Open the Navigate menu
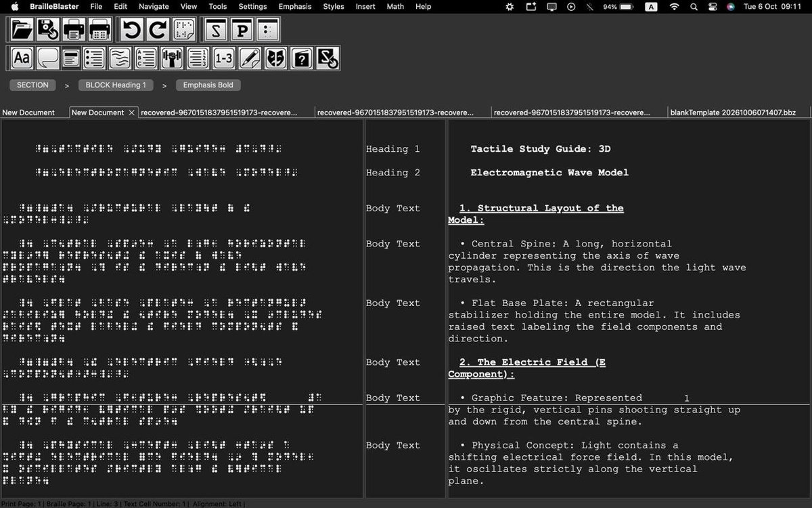Image resolution: width=812 pixels, height=508 pixels. [x=154, y=7]
